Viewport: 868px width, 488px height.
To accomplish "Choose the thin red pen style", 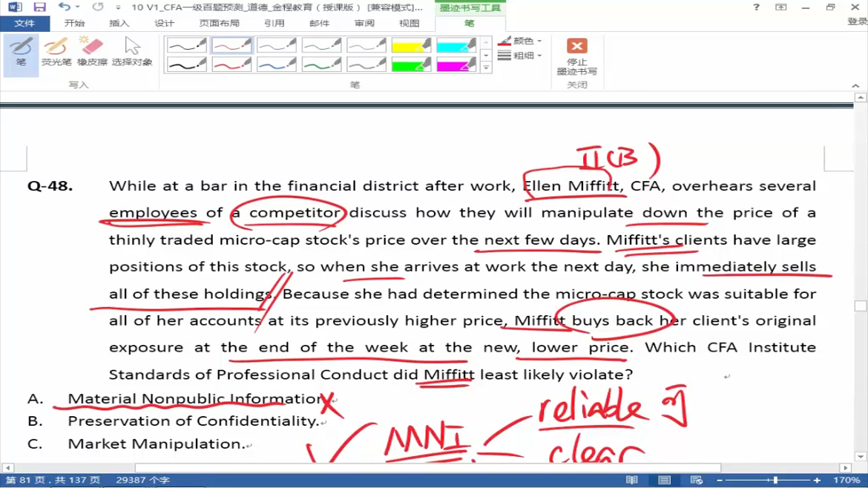I will 231,44.
